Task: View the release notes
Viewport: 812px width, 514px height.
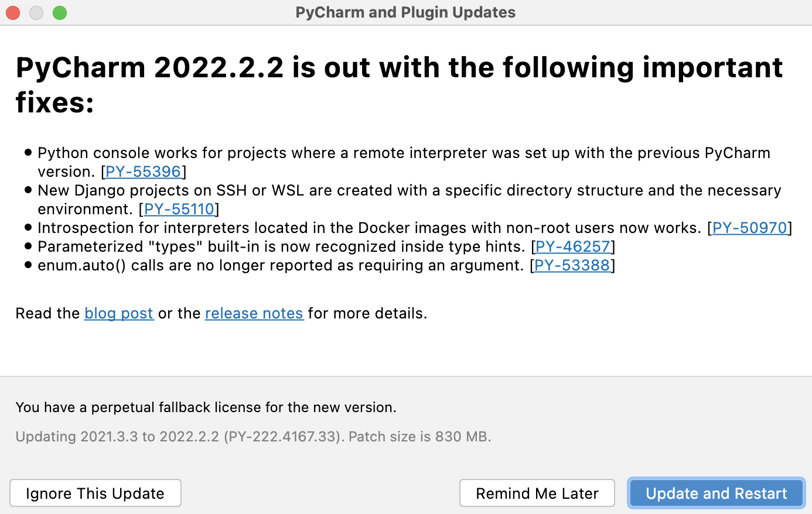Action: tap(254, 313)
